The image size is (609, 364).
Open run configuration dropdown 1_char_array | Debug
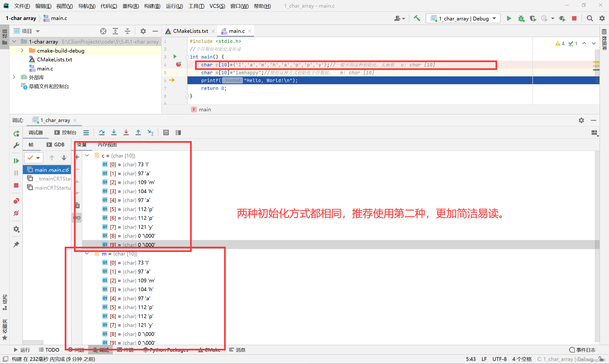[x=463, y=18]
